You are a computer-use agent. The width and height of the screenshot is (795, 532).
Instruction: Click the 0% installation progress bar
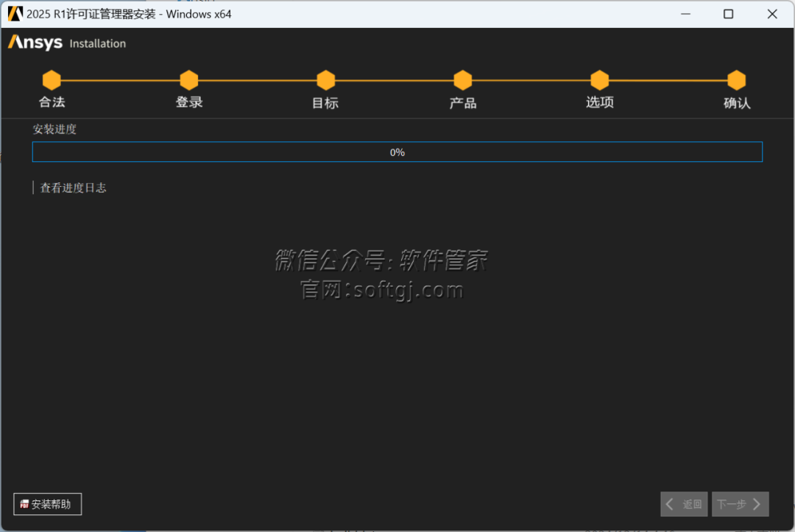click(x=397, y=152)
